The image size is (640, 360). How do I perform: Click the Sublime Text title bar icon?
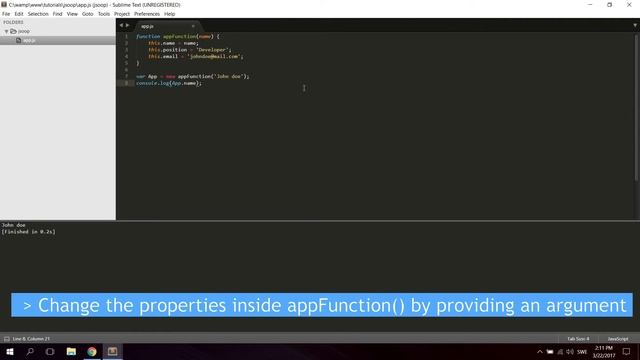click(4, 5)
